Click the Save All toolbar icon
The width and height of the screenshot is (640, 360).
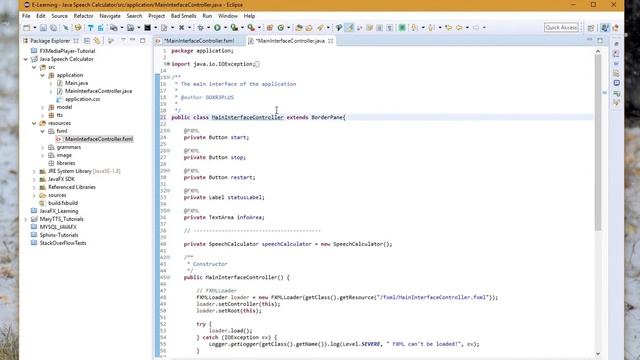(53, 28)
